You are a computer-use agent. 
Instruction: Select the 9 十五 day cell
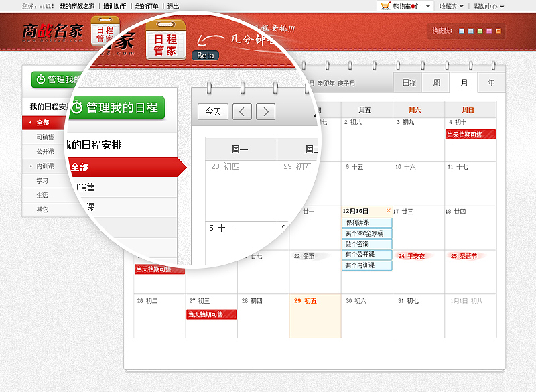point(366,184)
